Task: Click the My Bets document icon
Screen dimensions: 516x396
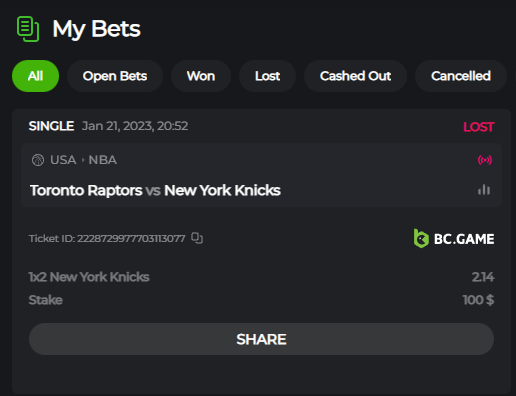Action: 28,29
